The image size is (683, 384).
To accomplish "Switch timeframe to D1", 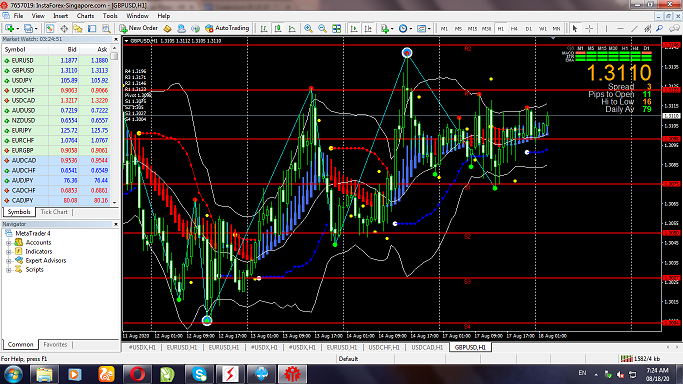I will coord(528,29).
